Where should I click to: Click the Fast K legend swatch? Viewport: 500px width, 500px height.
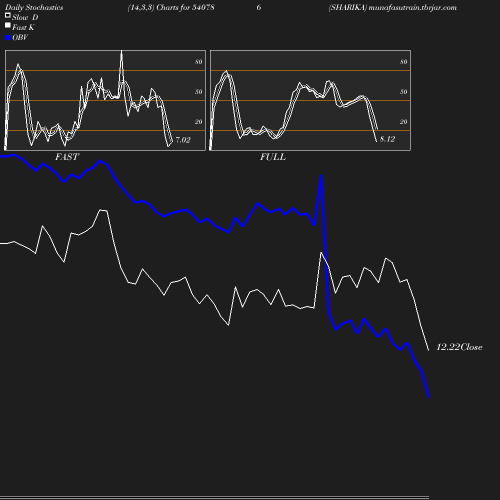[8, 25]
